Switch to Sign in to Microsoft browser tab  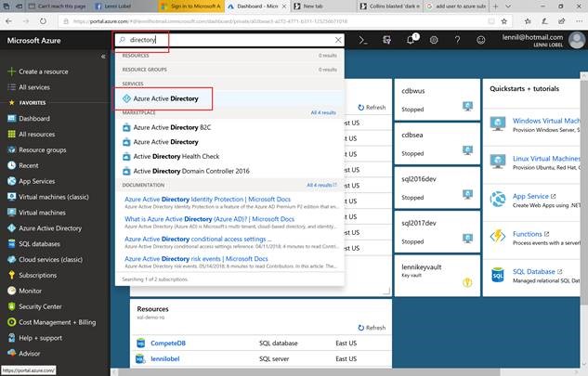[x=191, y=6]
